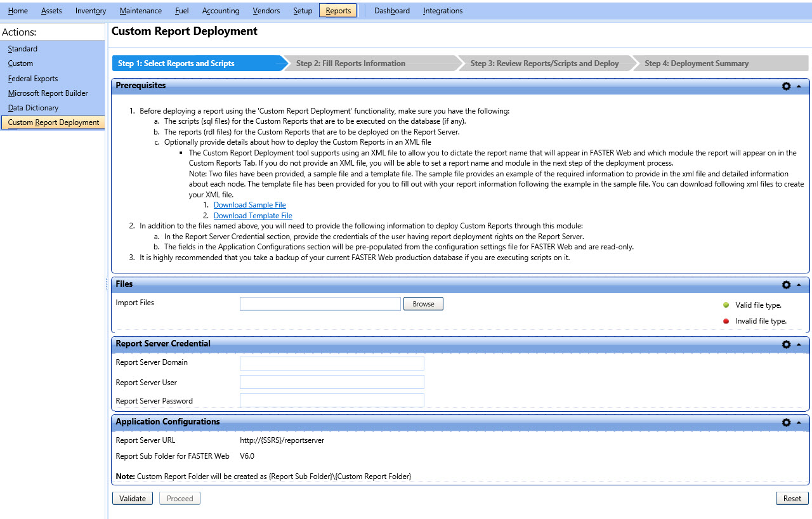Select Custom Report Deployment action
This screenshot has height=519, width=812.
[x=53, y=122]
